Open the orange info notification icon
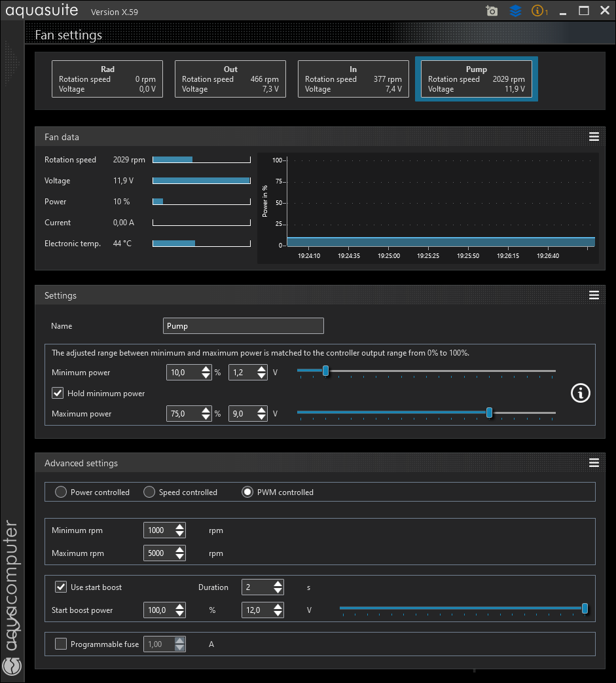Image resolution: width=616 pixels, height=683 pixels. [x=539, y=11]
